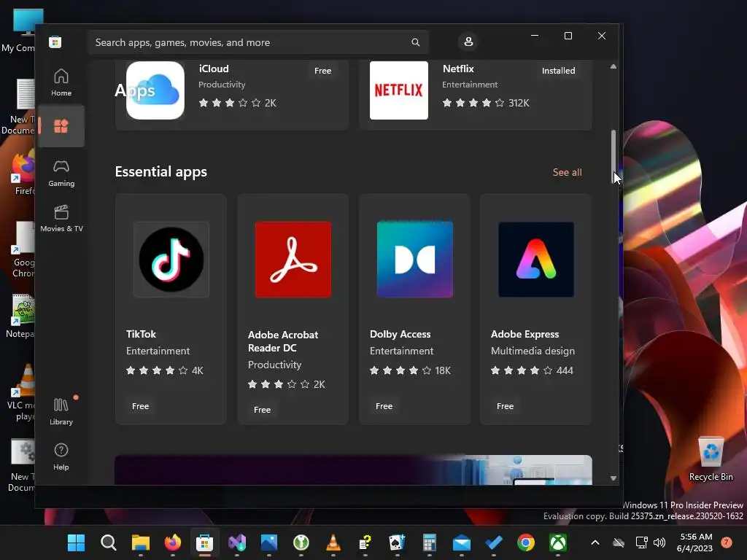The width and height of the screenshot is (747, 560).
Task: Open the Home section in Store sidebar
Action: coord(61,82)
